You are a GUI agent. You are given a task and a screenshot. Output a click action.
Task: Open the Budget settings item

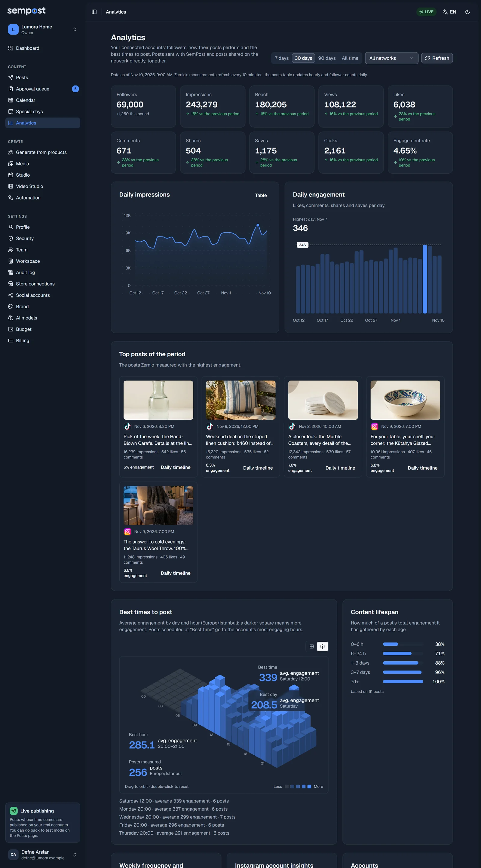coord(43,329)
